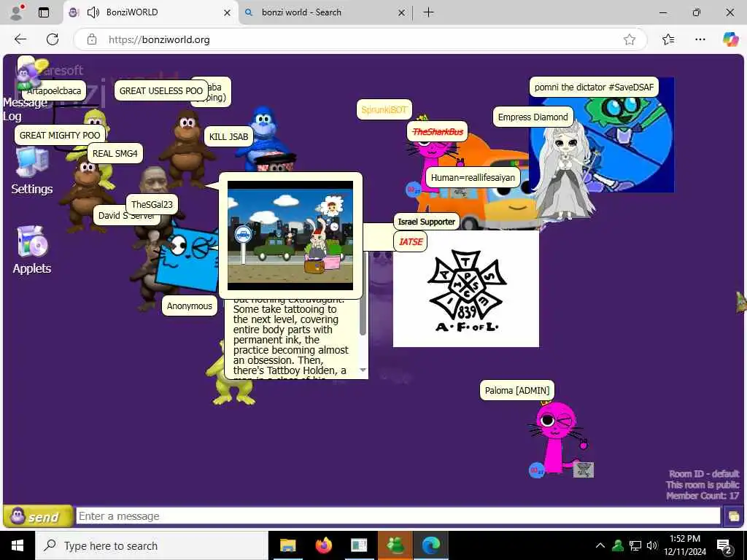The image size is (747, 560).
Task: Show hidden system tray icons
Action: click(600, 545)
